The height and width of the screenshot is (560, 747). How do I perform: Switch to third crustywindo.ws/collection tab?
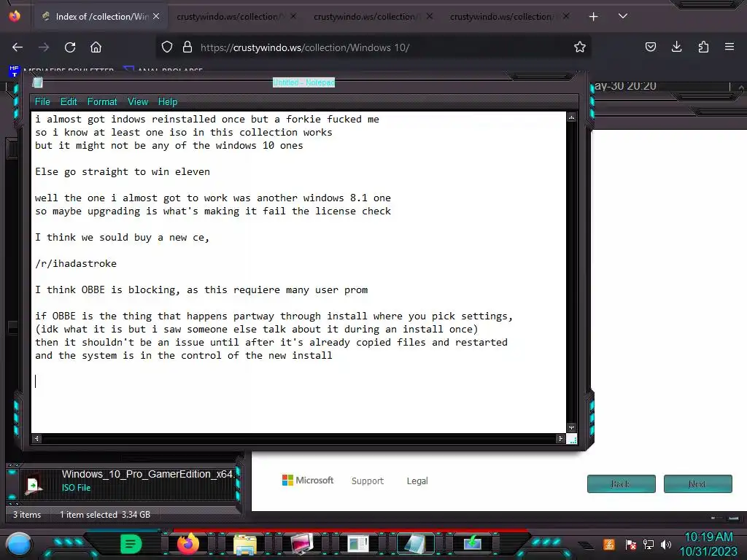tap(373, 17)
